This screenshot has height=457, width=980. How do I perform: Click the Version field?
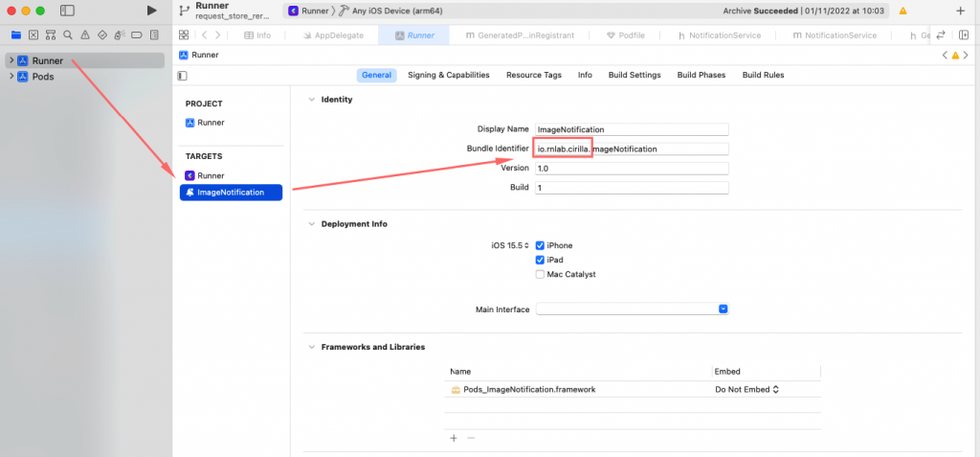point(633,169)
